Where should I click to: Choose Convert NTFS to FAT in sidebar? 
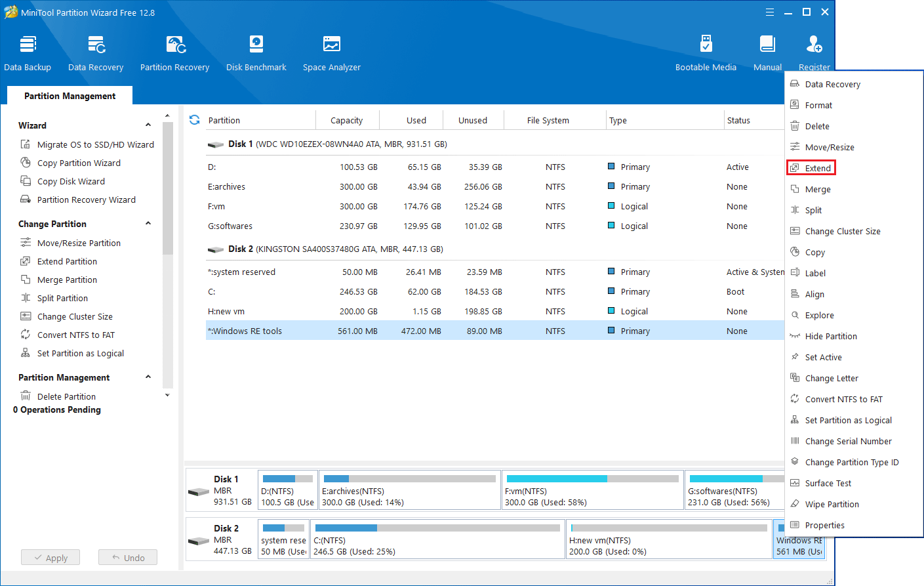coord(68,335)
